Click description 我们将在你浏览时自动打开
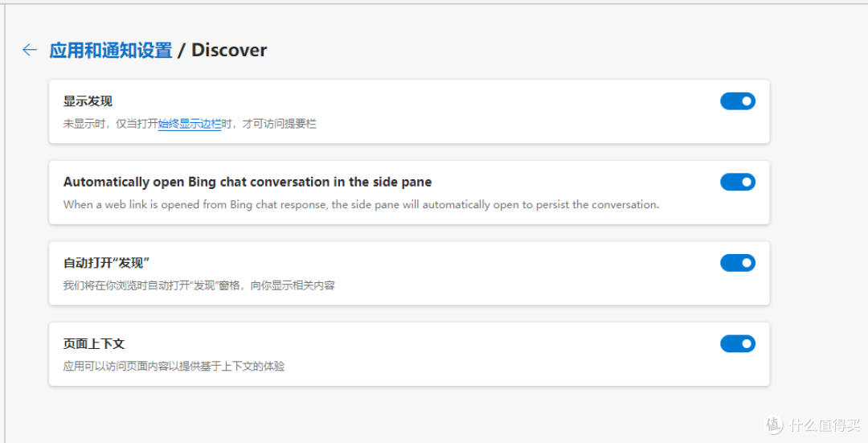Screen dimensions: 868x443 [199, 285]
